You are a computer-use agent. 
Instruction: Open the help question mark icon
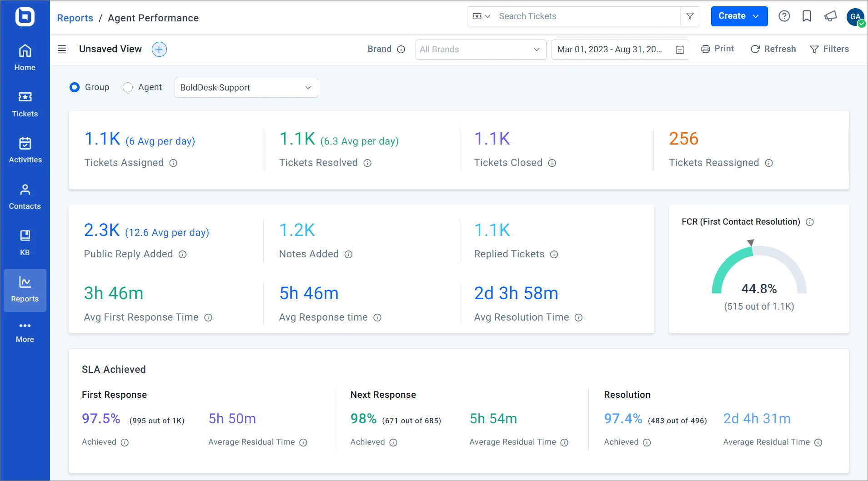tap(784, 16)
